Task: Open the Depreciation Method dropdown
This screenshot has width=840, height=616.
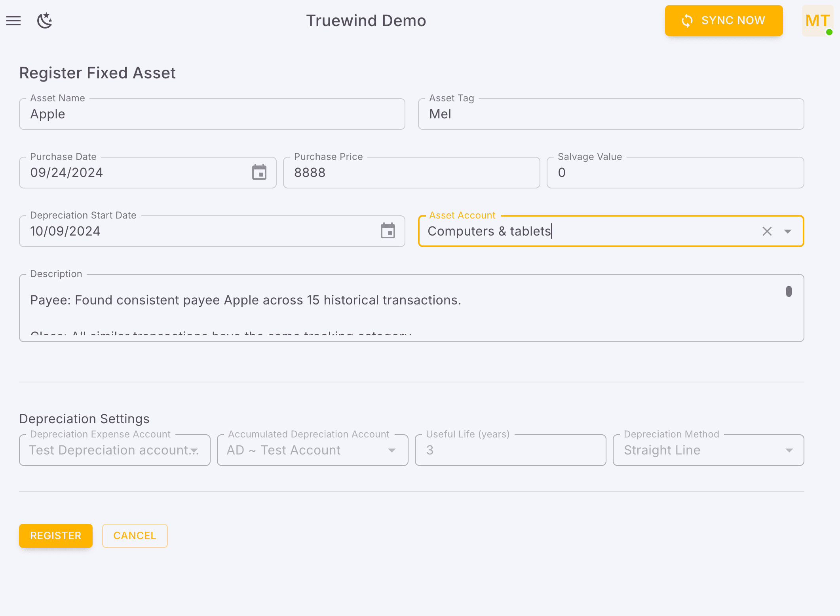Action: (x=789, y=450)
